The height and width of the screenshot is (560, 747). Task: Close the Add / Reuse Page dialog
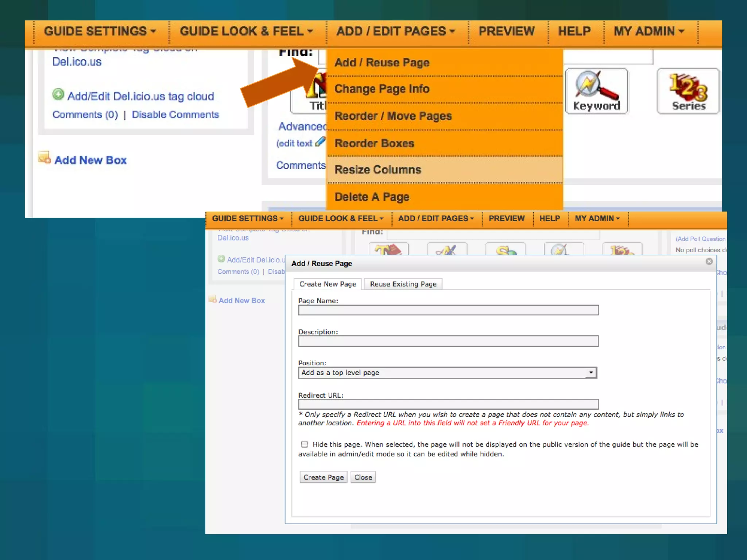(x=709, y=261)
